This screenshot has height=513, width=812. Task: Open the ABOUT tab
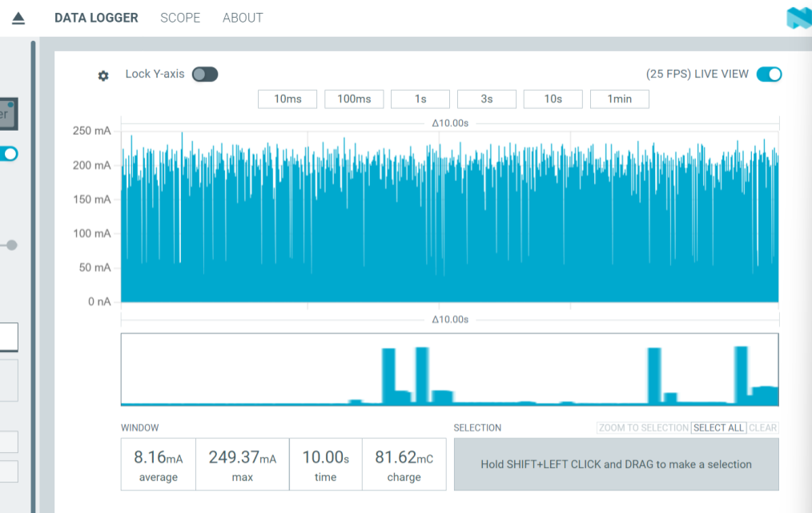[243, 18]
